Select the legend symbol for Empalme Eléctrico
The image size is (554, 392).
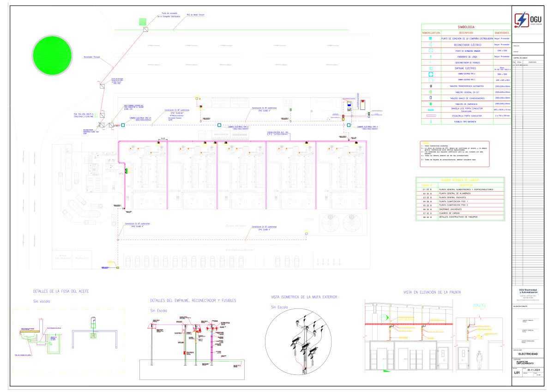431,68
